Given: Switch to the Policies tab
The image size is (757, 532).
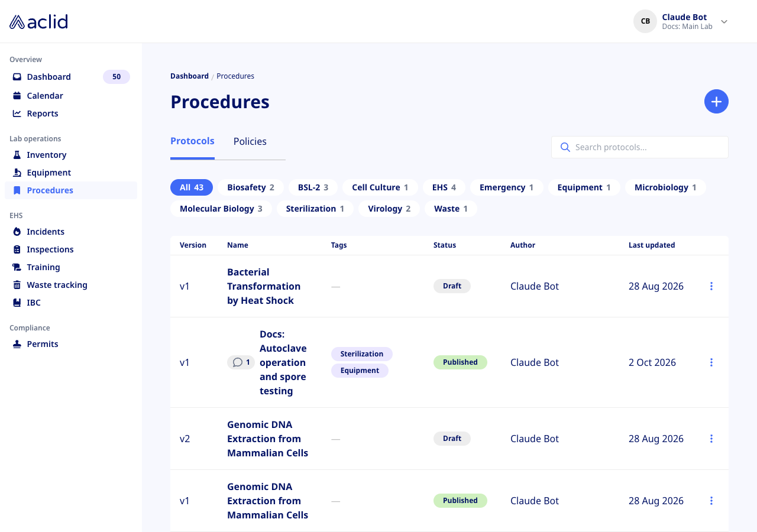Looking at the screenshot, I should pos(250,141).
